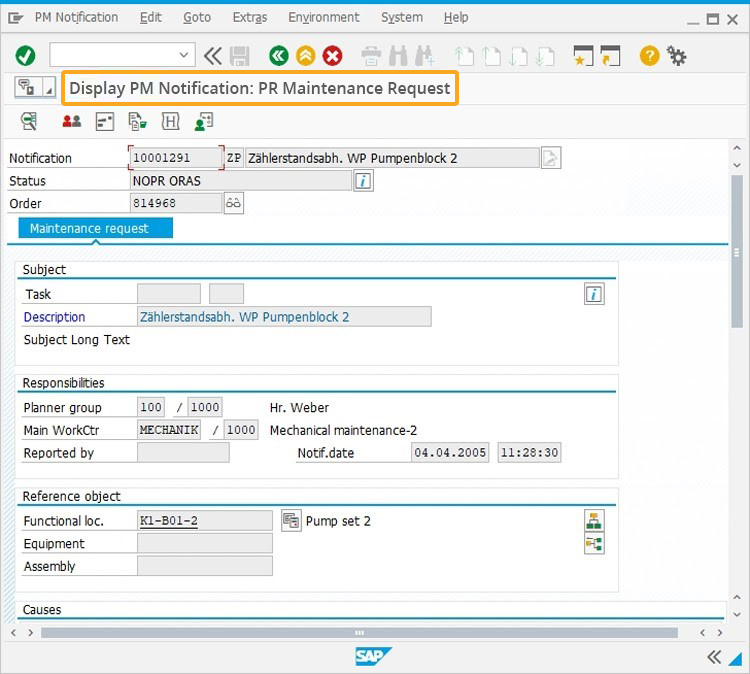Click the Last Page icon
This screenshot has width=750, height=674.
pos(544,56)
